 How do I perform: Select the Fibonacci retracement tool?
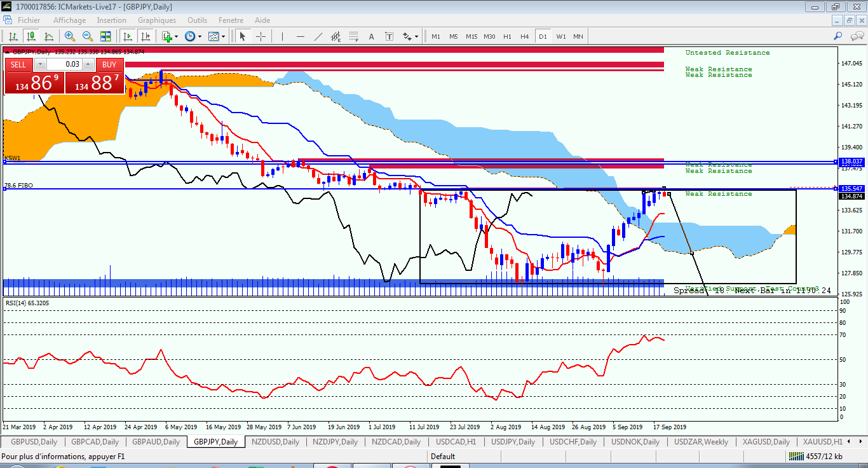tap(354, 36)
